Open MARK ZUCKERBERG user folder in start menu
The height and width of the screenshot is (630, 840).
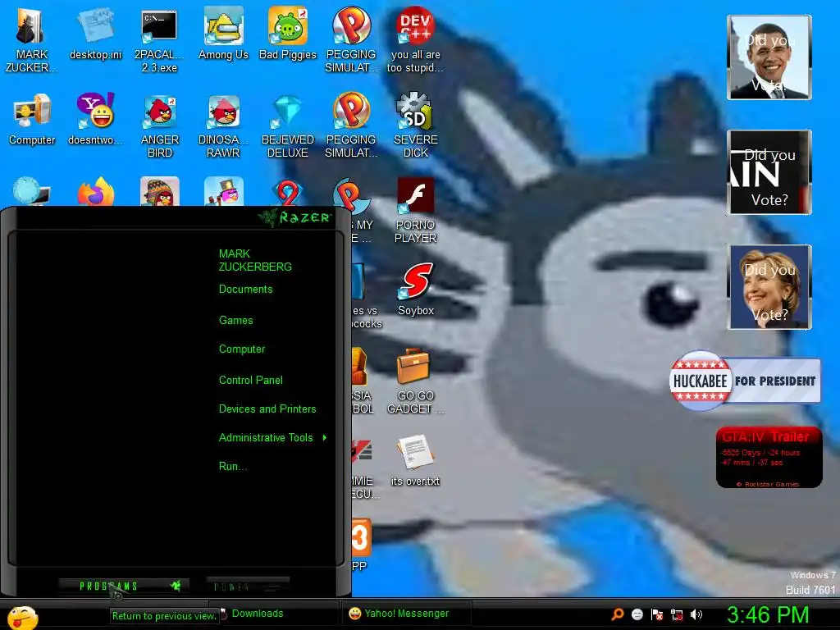255,260
